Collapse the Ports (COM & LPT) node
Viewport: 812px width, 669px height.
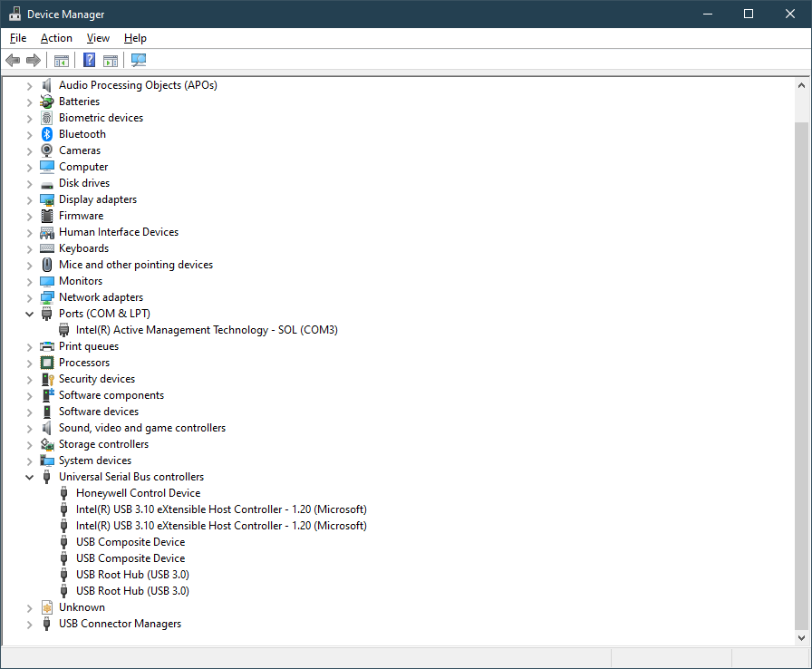[30, 314]
